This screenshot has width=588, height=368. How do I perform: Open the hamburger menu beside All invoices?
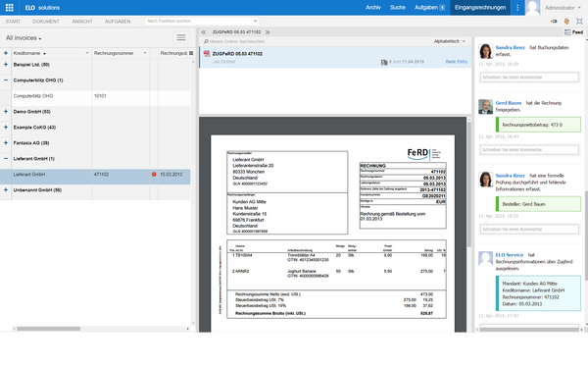coord(181,37)
